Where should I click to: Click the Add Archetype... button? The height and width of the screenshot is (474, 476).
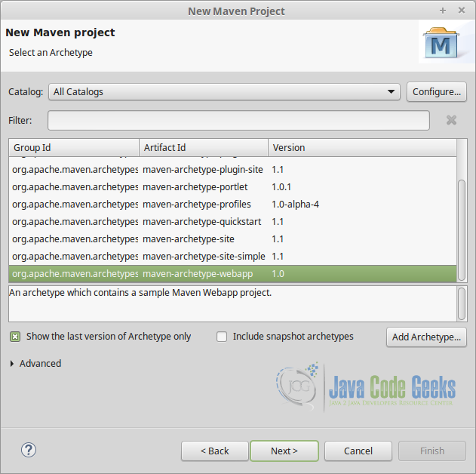coord(426,337)
